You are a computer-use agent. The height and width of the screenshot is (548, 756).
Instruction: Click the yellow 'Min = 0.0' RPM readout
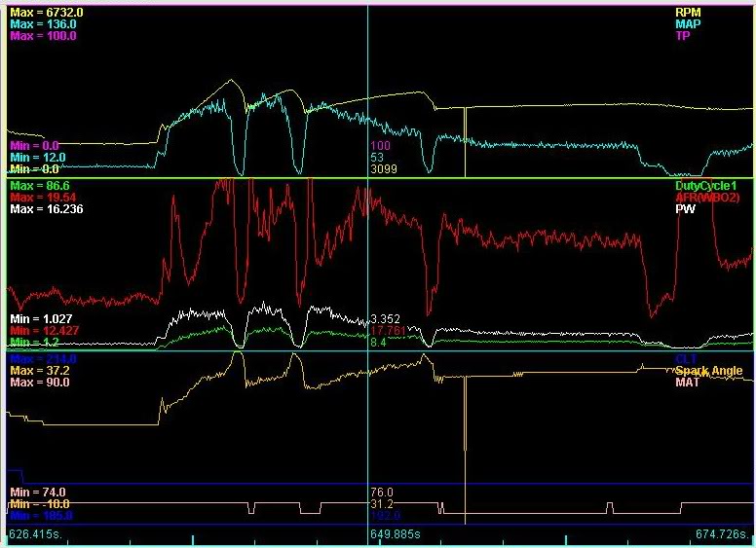pos(34,169)
